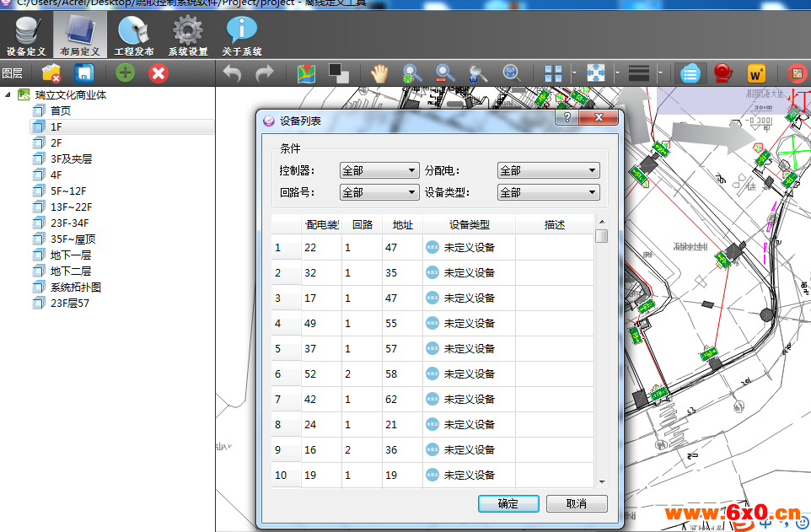Click the map background icon
Viewport: 811px width, 532px height.
coord(306,73)
